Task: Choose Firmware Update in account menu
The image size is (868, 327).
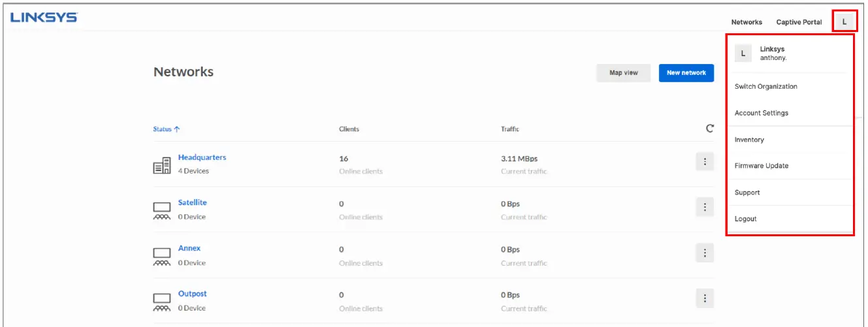Action: coord(761,166)
